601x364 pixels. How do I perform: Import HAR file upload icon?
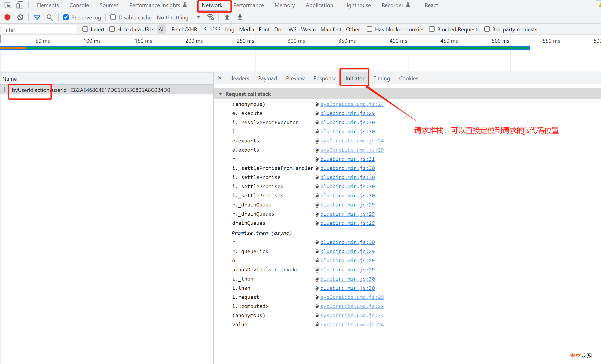pos(227,17)
